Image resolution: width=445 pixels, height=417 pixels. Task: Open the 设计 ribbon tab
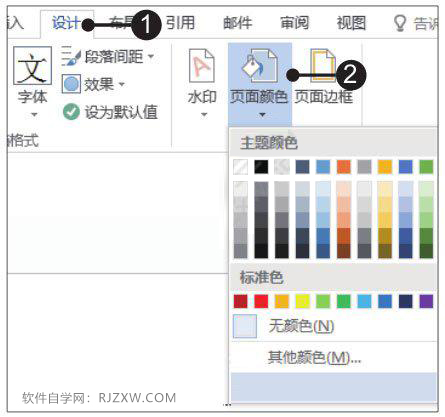66,23
